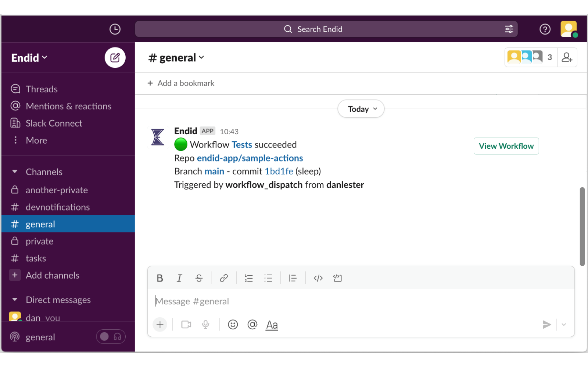The image size is (588, 368).
Task: Click the 10:43 message timestamp
Action: (229, 131)
